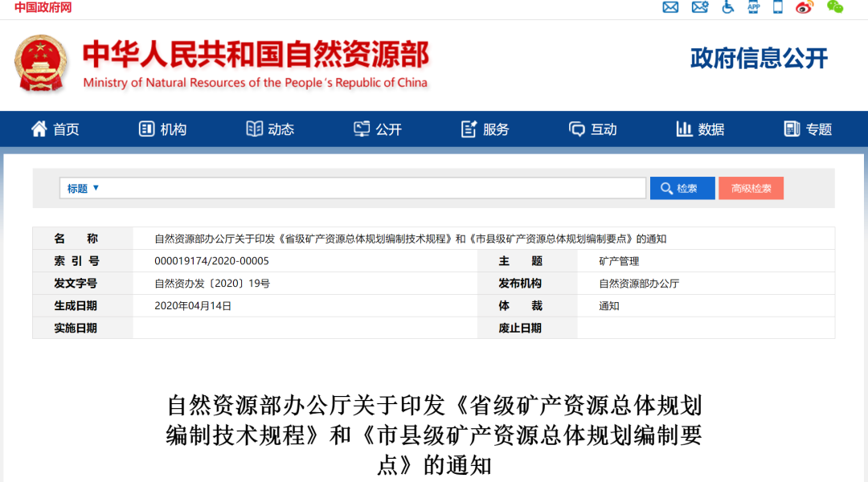Click the chat bubble icon beside 互动
This screenshot has width=868, height=482.
point(576,129)
